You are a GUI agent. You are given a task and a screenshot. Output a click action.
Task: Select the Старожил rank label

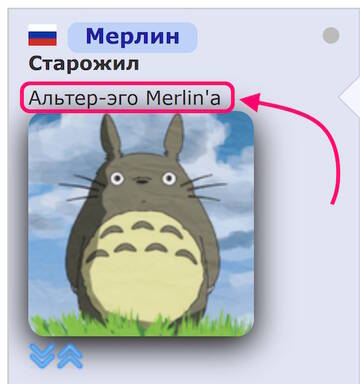coord(84,64)
